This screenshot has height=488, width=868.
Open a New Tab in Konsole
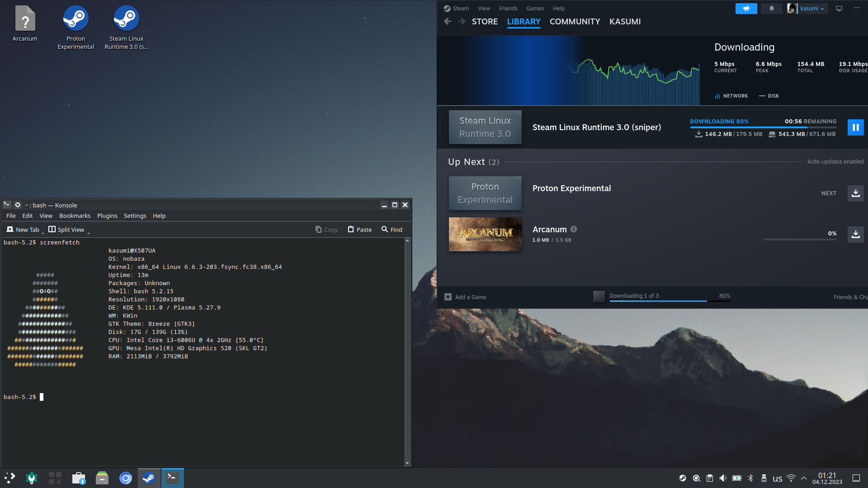[x=23, y=230]
